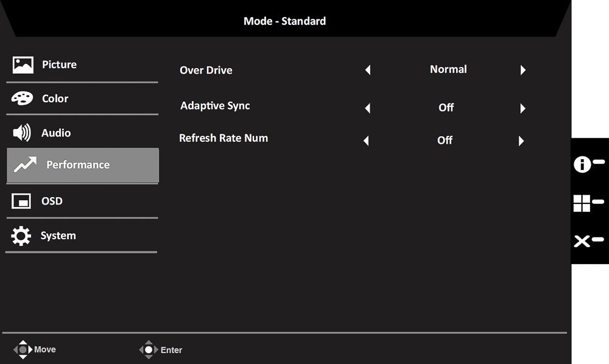Click left arrow for Refresh Rate Num

(x=366, y=141)
